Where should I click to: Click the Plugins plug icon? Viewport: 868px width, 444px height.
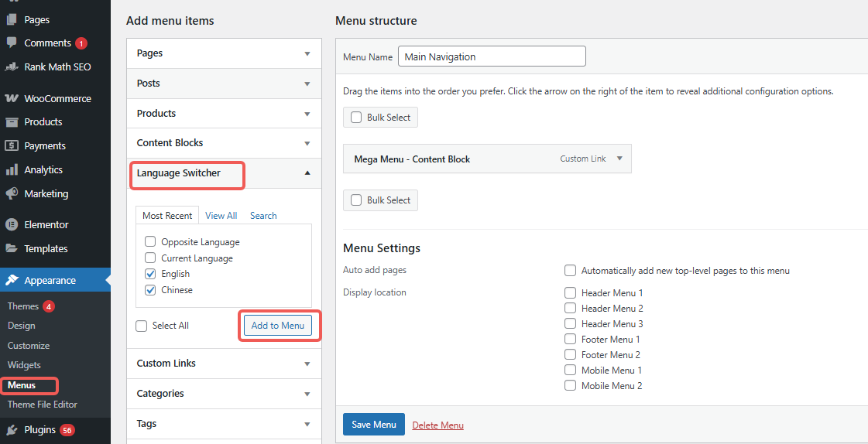12,430
